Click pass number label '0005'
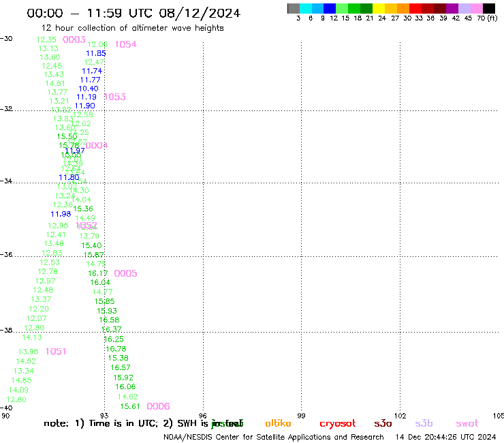 click(125, 273)
